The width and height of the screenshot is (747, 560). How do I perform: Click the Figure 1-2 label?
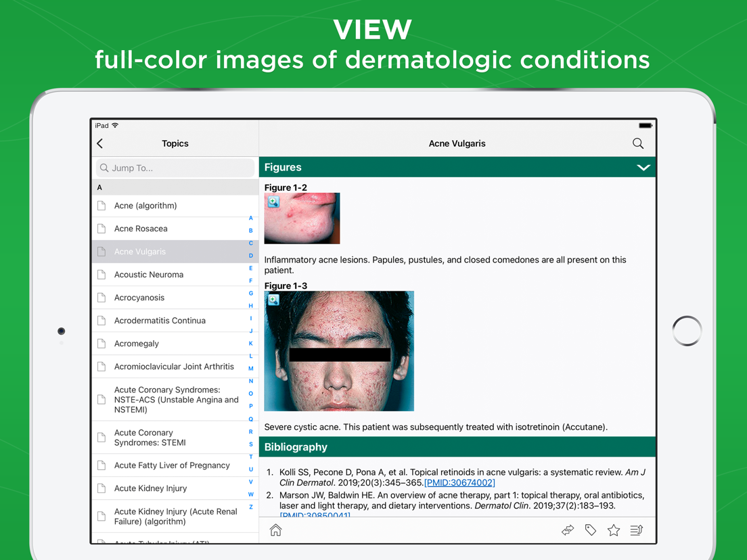[x=286, y=187]
